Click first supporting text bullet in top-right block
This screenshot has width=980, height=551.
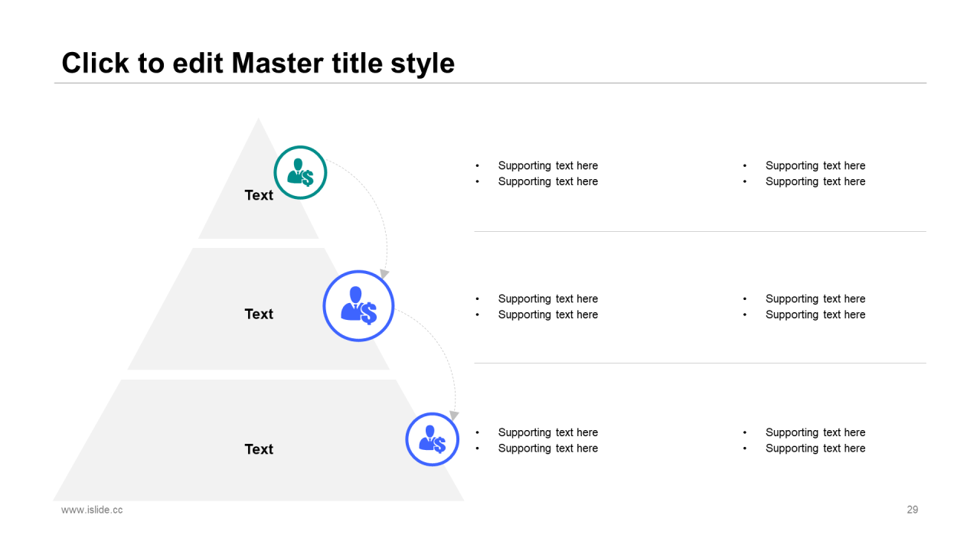pos(815,165)
